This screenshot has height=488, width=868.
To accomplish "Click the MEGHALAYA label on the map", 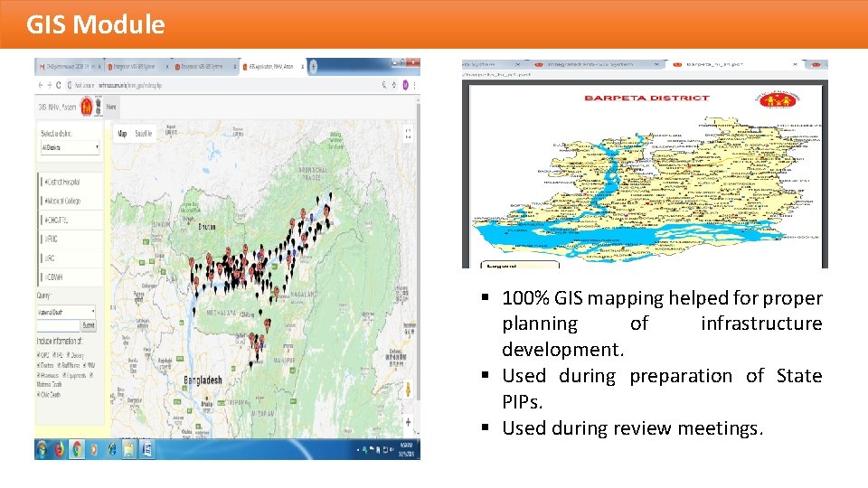I will tap(222, 314).
